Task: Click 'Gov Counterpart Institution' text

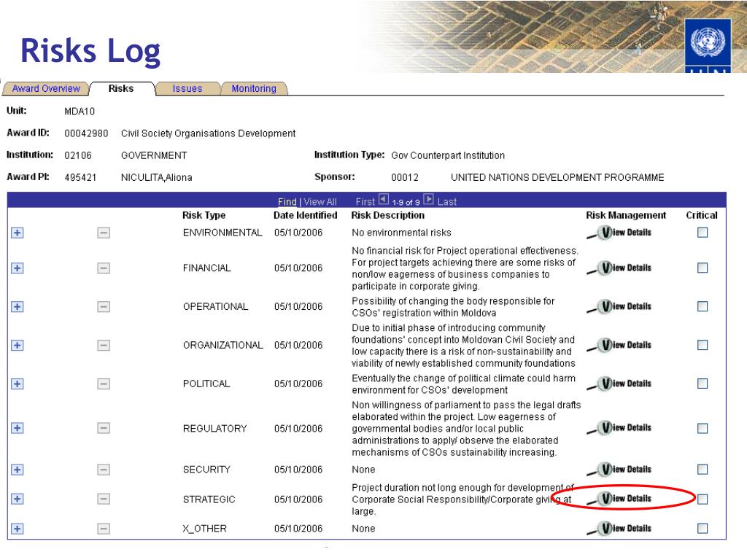Action: (x=448, y=156)
